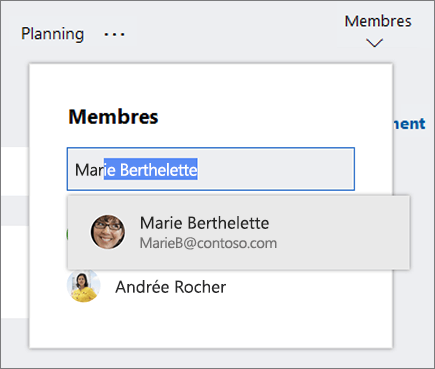Image resolution: width=435 pixels, height=369 pixels.
Task: Click Andrée Rocher's avatar
Action: click(83, 286)
